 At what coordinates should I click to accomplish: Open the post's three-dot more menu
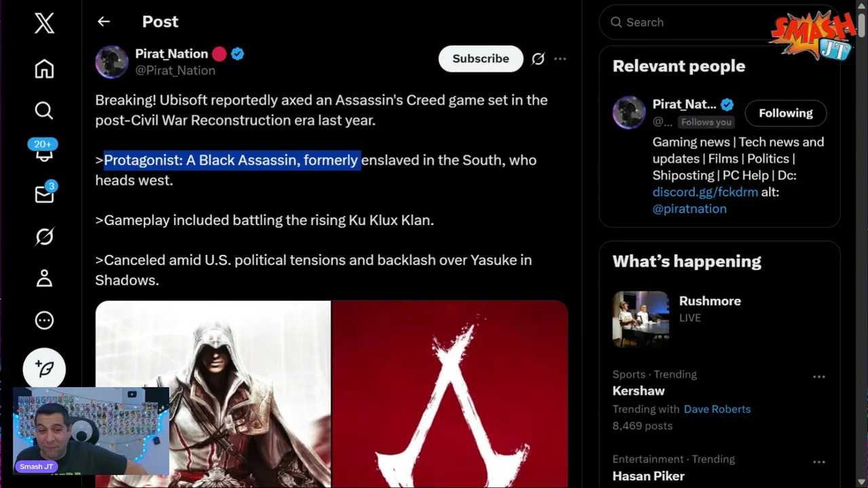(560, 59)
